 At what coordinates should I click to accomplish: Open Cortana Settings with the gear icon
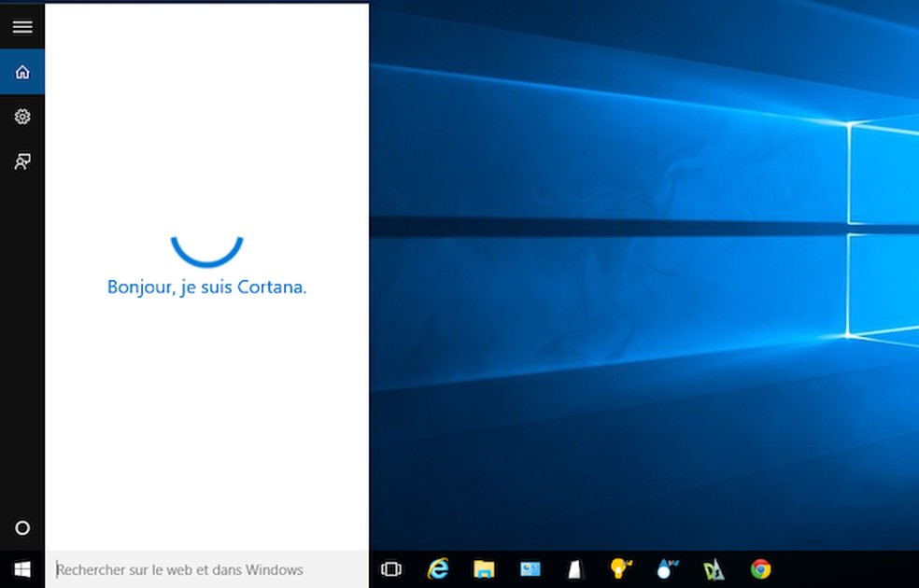(x=22, y=116)
